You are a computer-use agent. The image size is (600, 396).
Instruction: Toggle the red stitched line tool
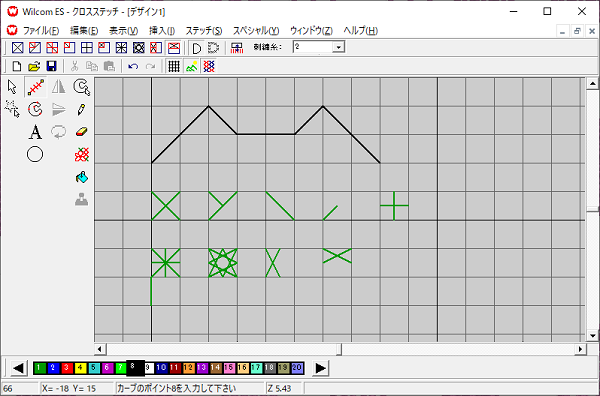(x=35, y=87)
